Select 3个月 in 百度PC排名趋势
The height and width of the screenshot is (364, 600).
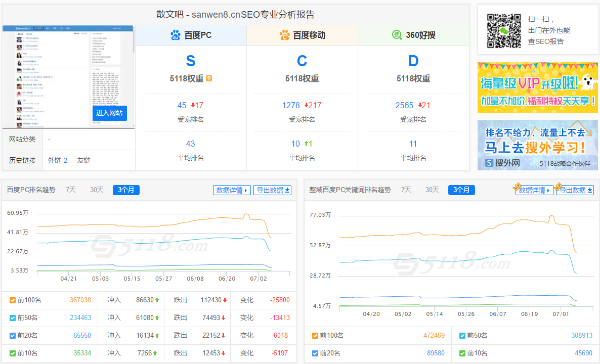(x=126, y=190)
